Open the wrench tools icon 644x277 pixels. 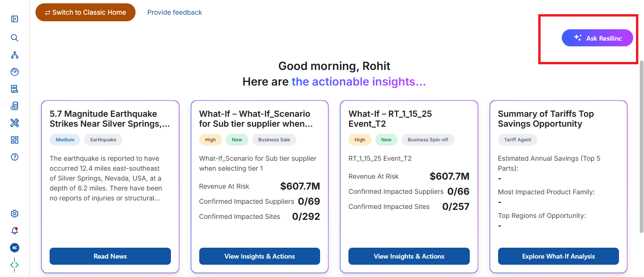tap(15, 123)
